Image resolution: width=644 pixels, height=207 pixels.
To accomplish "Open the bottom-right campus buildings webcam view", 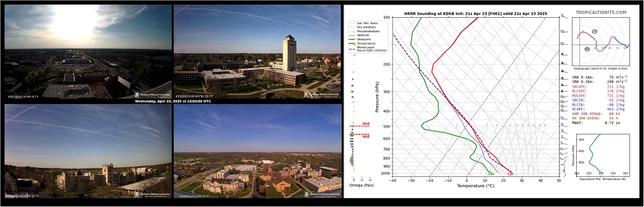I will 258,151.
